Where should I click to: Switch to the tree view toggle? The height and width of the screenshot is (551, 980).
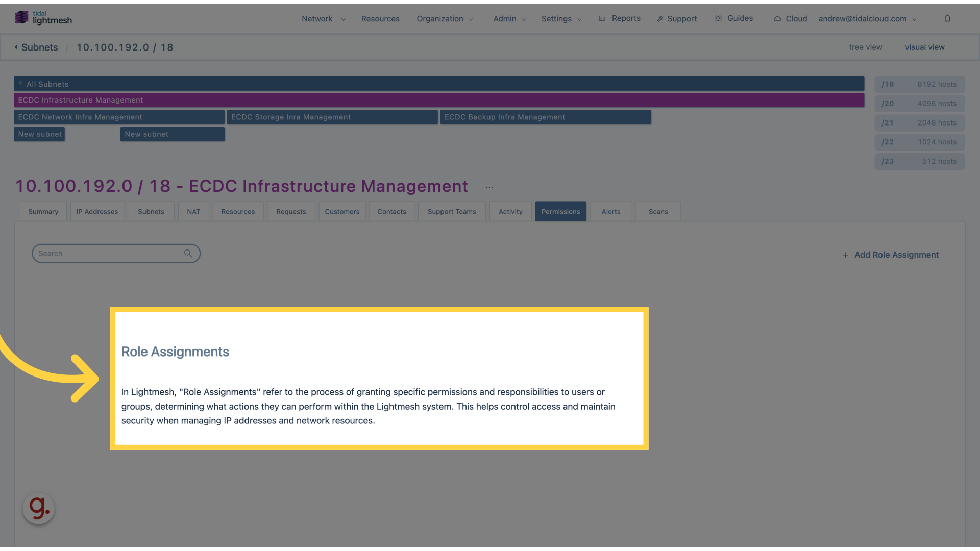[866, 46]
